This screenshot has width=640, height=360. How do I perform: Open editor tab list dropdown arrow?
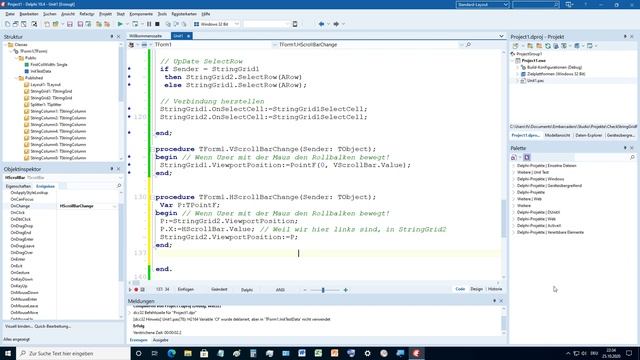point(501,36)
